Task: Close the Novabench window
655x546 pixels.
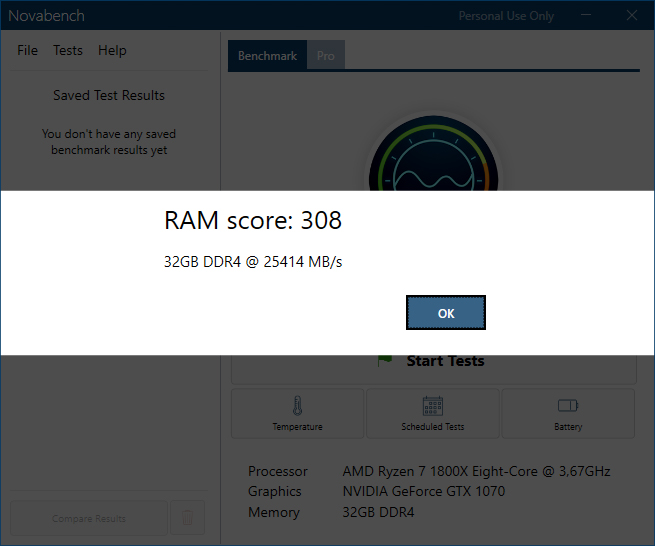Action: coord(632,15)
